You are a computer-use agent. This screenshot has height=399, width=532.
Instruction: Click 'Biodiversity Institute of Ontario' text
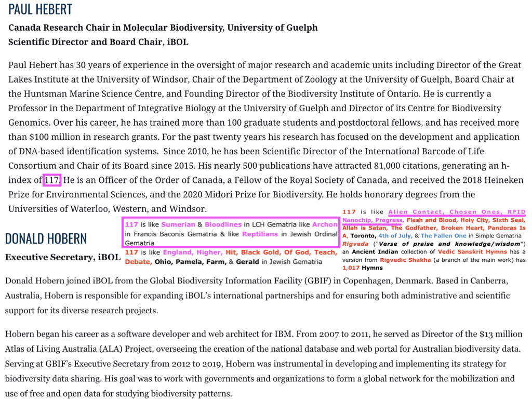tap(353, 94)
